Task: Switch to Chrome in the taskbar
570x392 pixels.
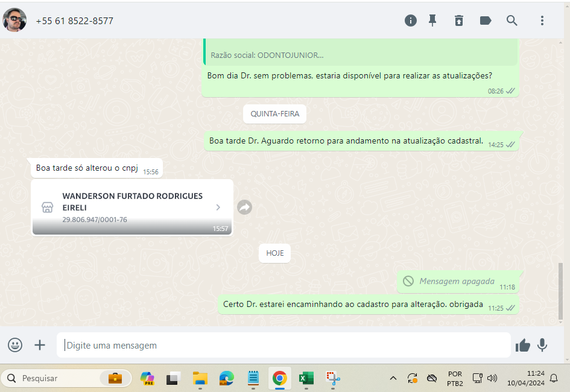Action: (279, 379)
